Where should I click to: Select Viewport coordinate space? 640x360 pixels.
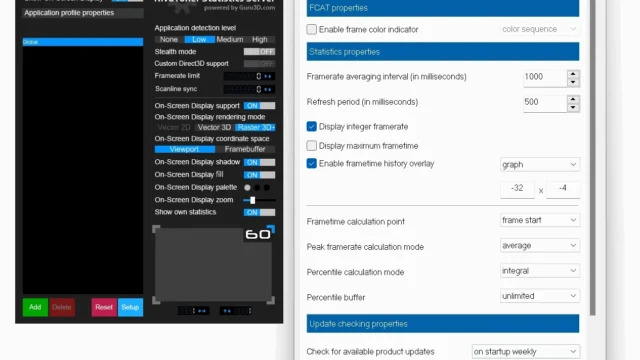[184, 149]
